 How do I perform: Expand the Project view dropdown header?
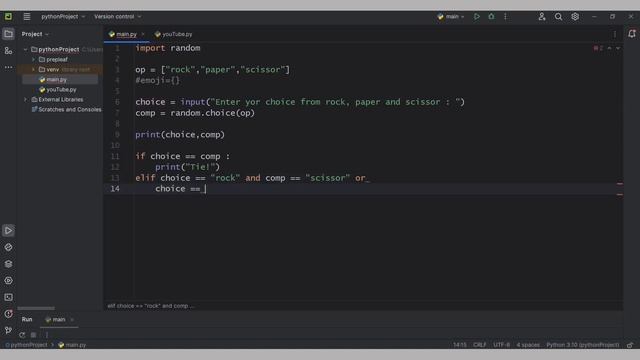[x=35, y=34]
